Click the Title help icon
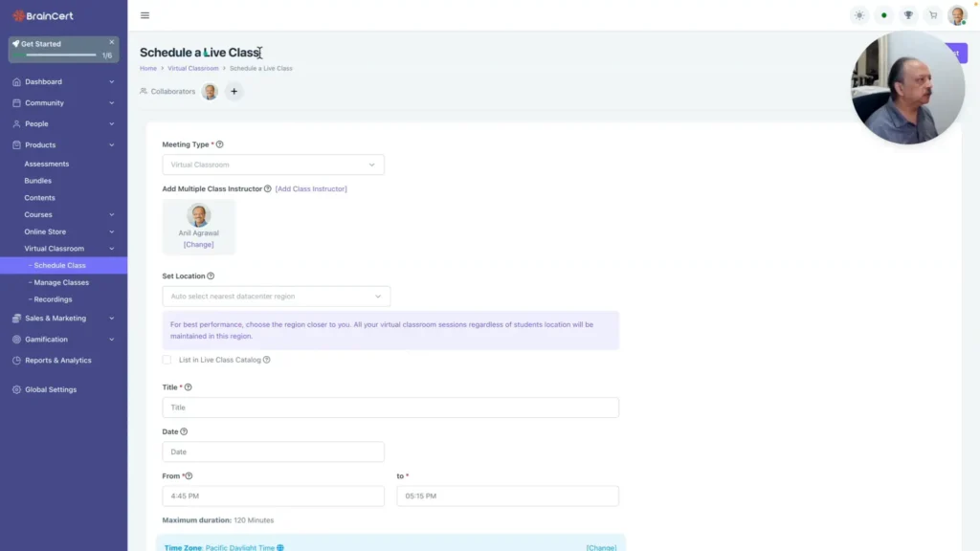 click(189, 387)
